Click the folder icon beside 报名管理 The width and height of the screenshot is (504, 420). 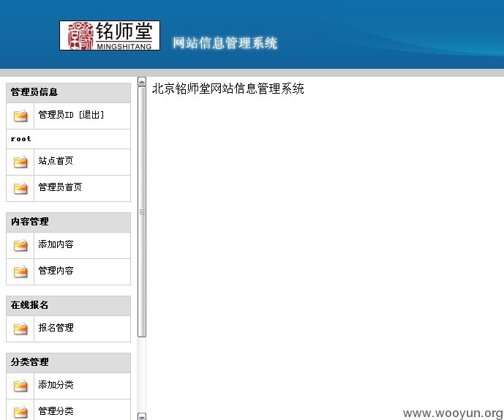[x=20, y=329]
